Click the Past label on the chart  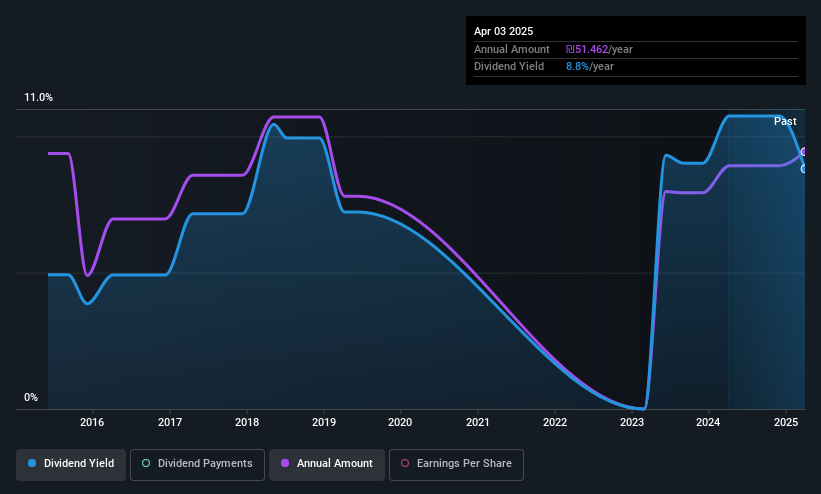tap(785, 122)
